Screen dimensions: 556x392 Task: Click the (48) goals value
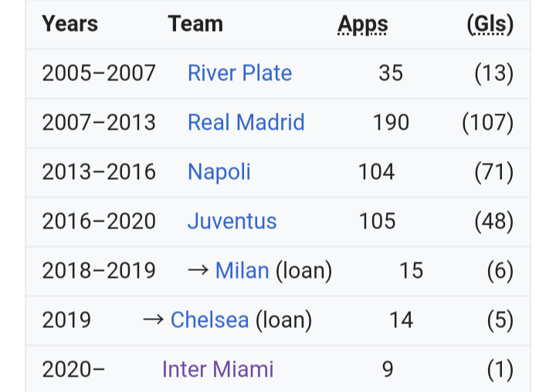(x=494, y=221)
